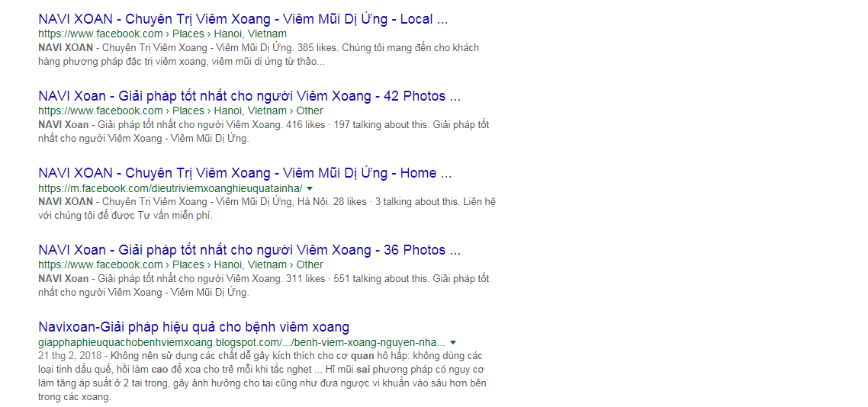Click the Other breadcrumb under 42 Photos result
The width and height of the screenshot is (868, 407).
pyautogui.click(x=310, y=111)
